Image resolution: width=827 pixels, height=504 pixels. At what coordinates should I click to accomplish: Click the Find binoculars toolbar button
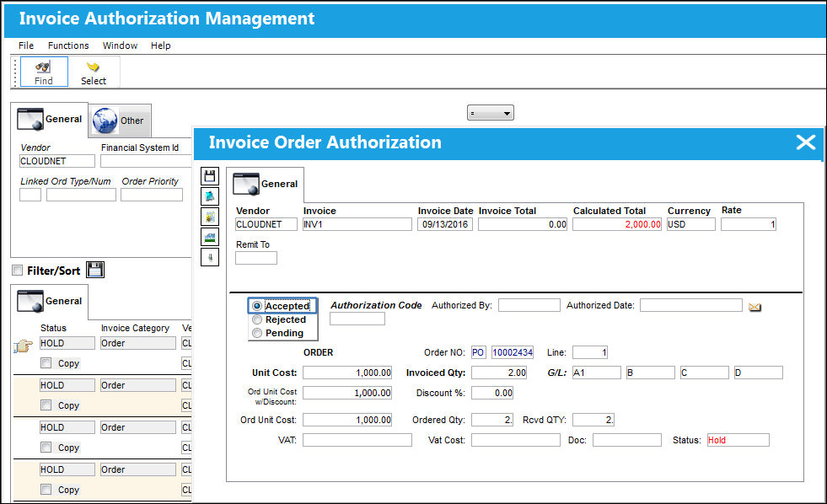point(44,72)
